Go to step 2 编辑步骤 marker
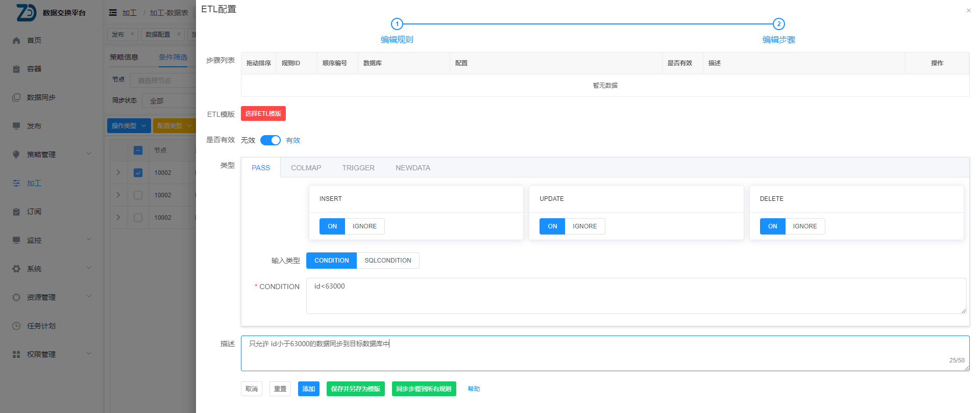This screenshot has height=413, width=980. tap(778, 24)
